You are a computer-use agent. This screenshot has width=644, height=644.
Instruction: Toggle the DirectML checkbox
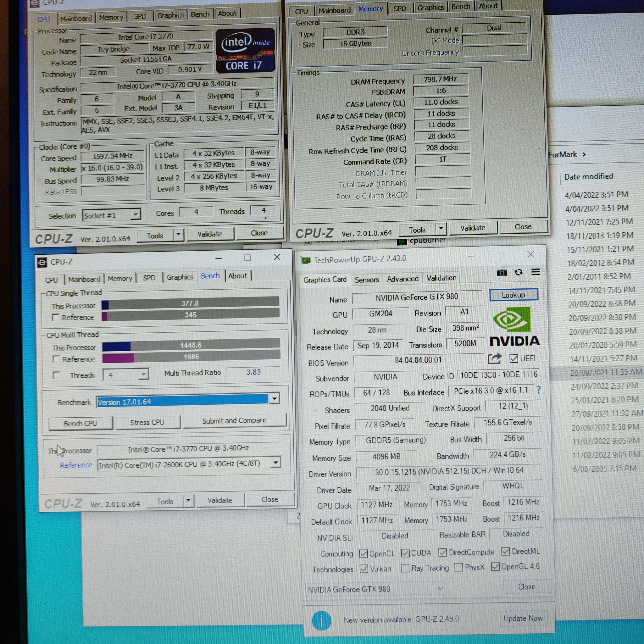(x=505, y=551)
